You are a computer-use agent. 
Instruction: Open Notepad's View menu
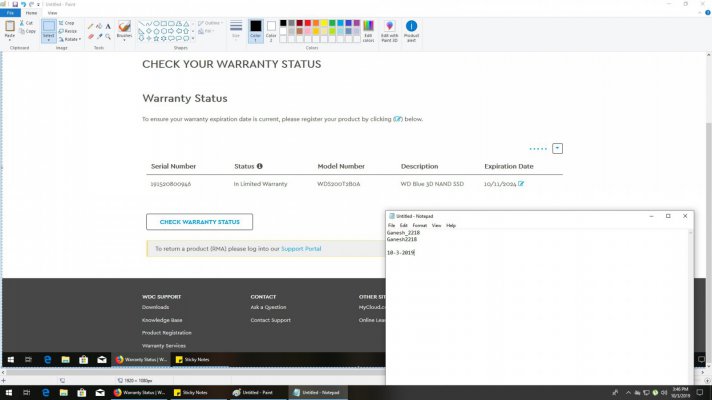click(x=436, y=226)
